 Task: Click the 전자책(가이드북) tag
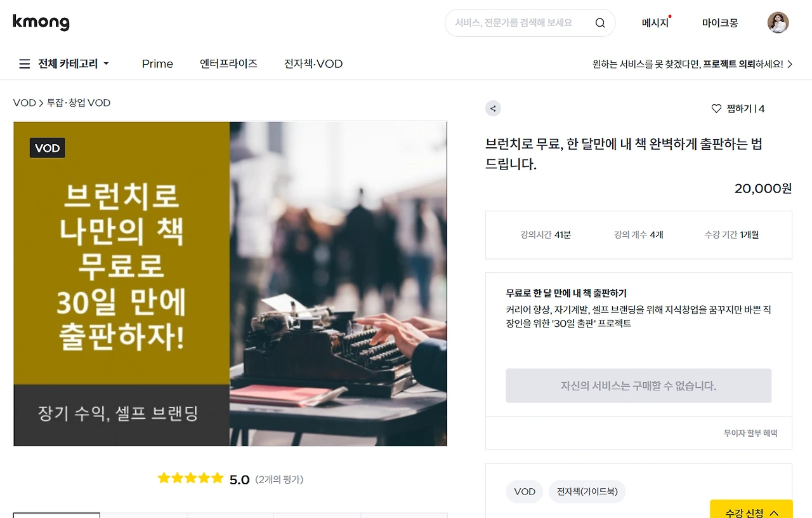click(587, 491)
